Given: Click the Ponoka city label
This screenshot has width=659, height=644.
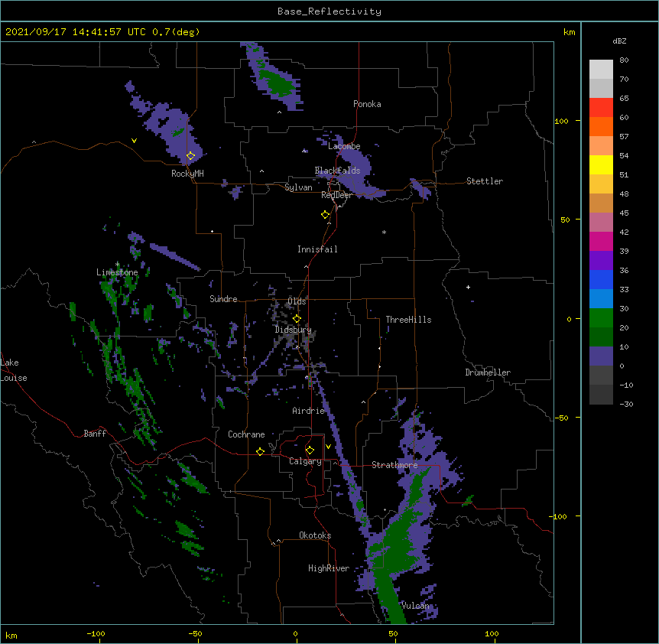Looking at the screenshot, I should coord(367,104).
